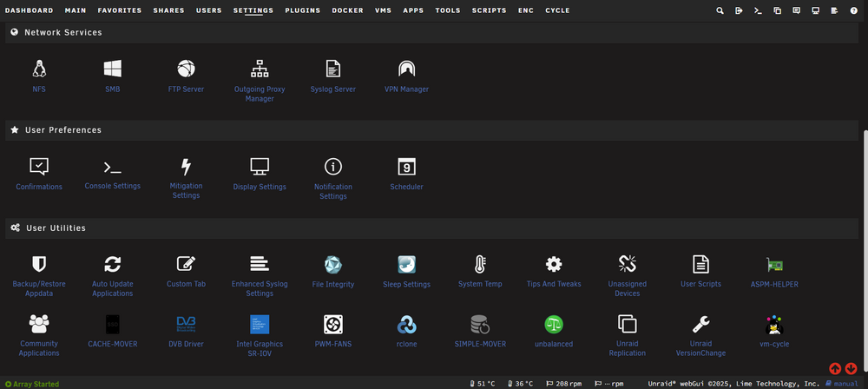Open SIMPLE-MOVER plugin

(x=480, y=332)
